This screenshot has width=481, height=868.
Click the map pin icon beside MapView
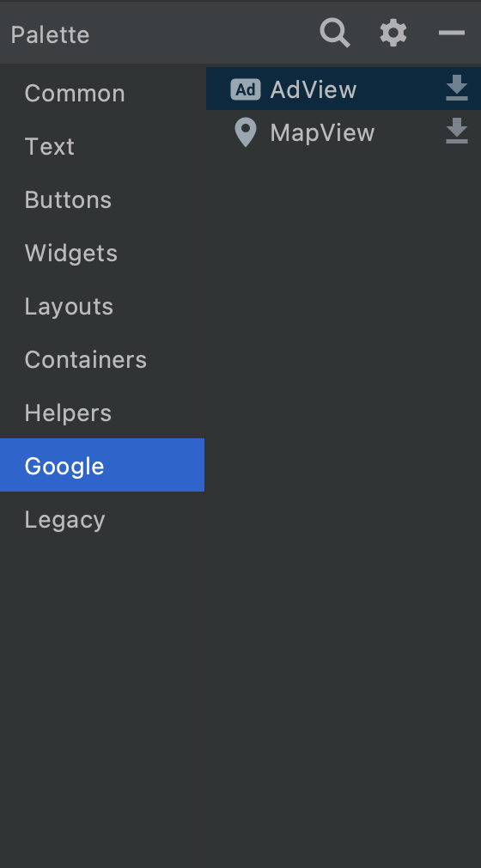pyautogui.click(x=245, y=132)
